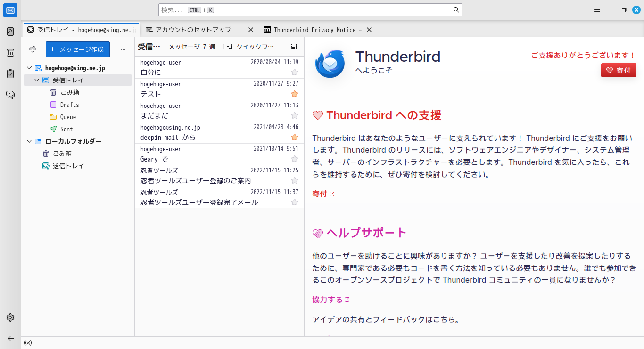Close the アカウントのセットアップ tab
This screenshot has height=349, width=644.
click(251, 30)
